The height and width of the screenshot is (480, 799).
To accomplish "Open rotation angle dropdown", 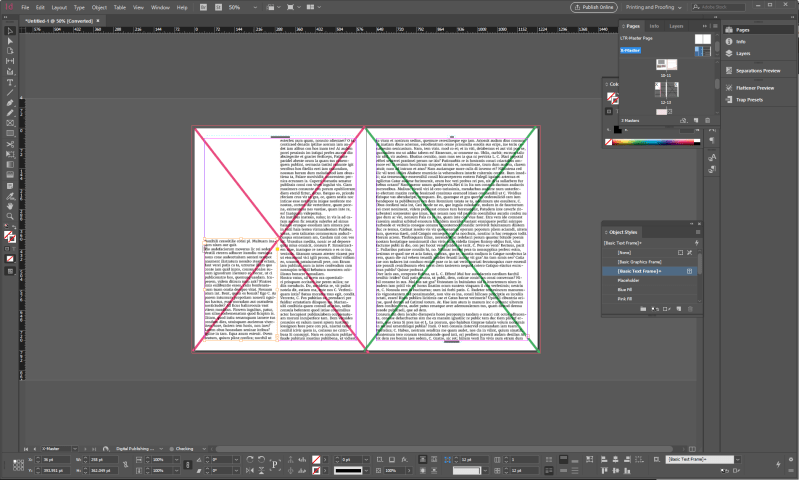I will (236, 460).
